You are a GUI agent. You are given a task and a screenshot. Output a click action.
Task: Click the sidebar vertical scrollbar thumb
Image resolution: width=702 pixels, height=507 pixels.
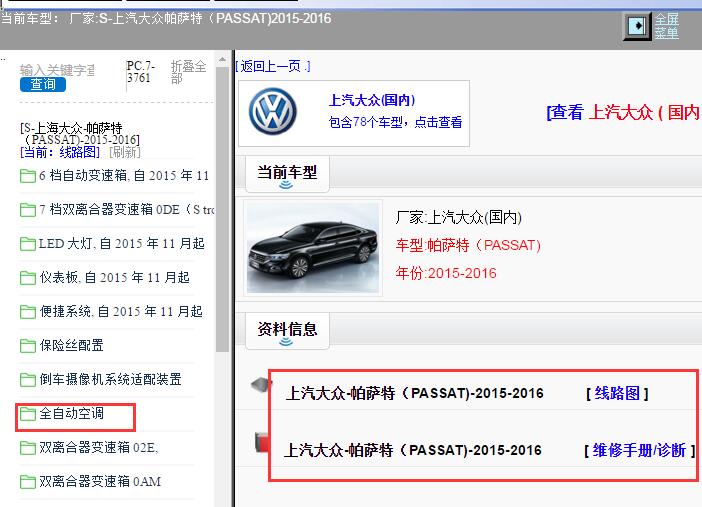click(222, 209)
